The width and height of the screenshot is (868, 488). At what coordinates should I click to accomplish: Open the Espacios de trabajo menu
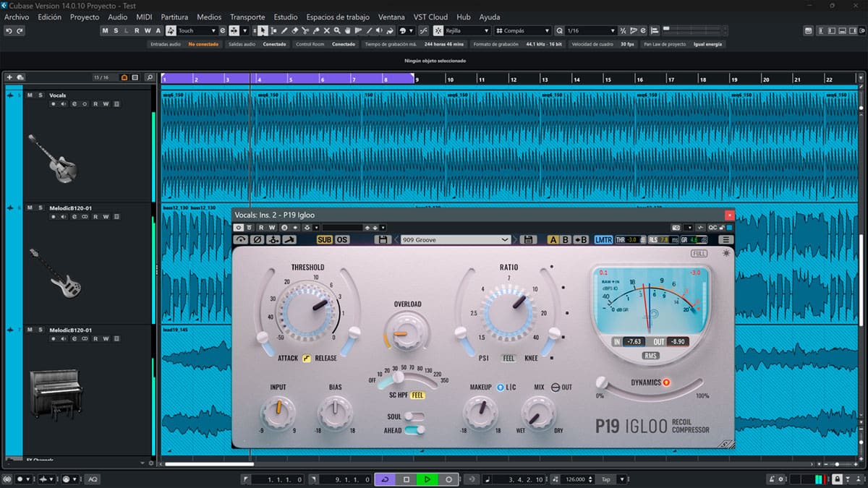point(338,17)
